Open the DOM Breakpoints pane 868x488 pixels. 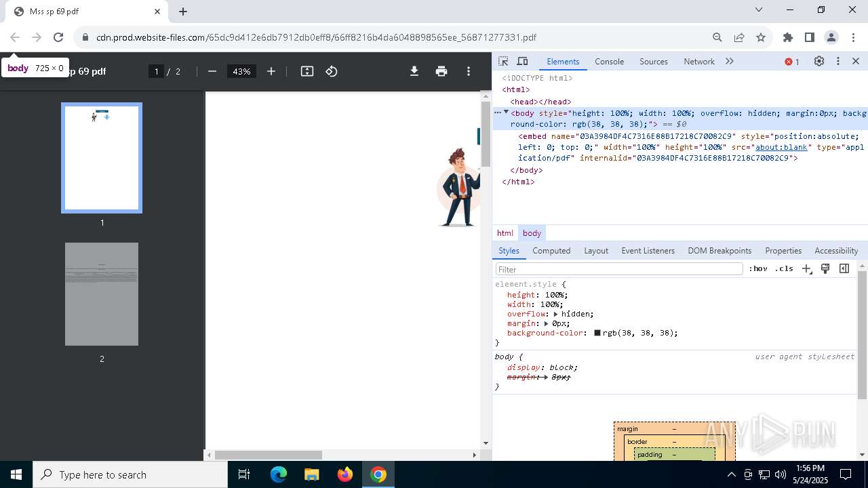pos(719,251)
